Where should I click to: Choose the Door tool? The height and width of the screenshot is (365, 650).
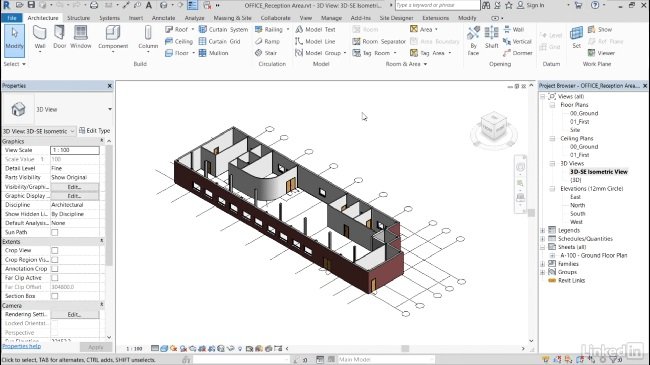[x=60, y=36]
